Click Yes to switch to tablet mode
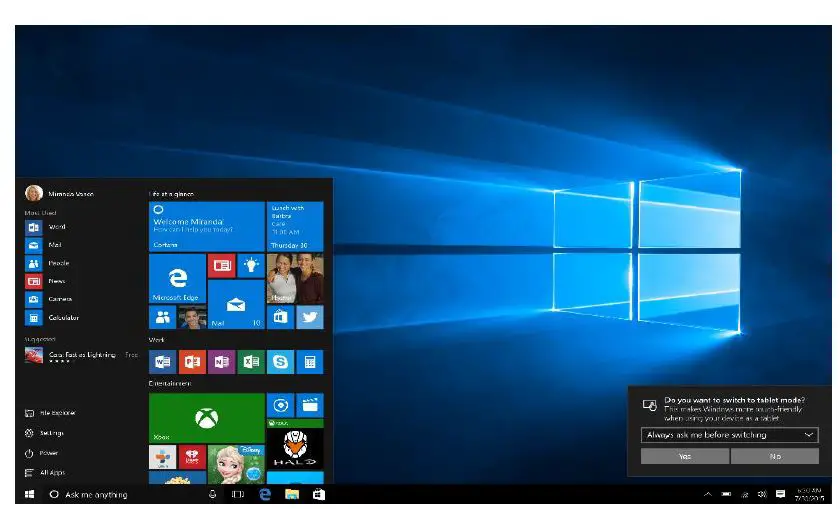Image resolution: width=840 pixels, height=509 pixels. 685,456
